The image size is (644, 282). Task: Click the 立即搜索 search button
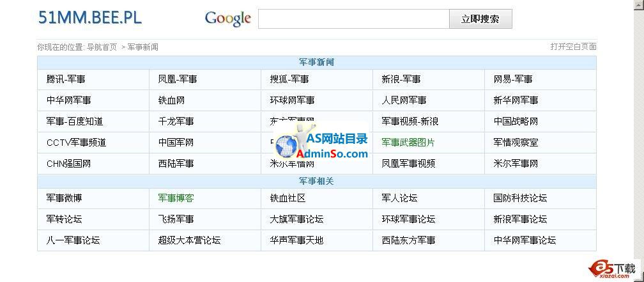click(480, 19)
